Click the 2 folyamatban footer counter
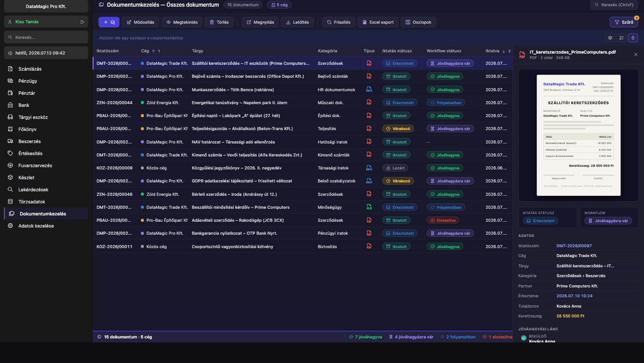The width and height of the screenshot is (644, 363). tap(458, 337)
